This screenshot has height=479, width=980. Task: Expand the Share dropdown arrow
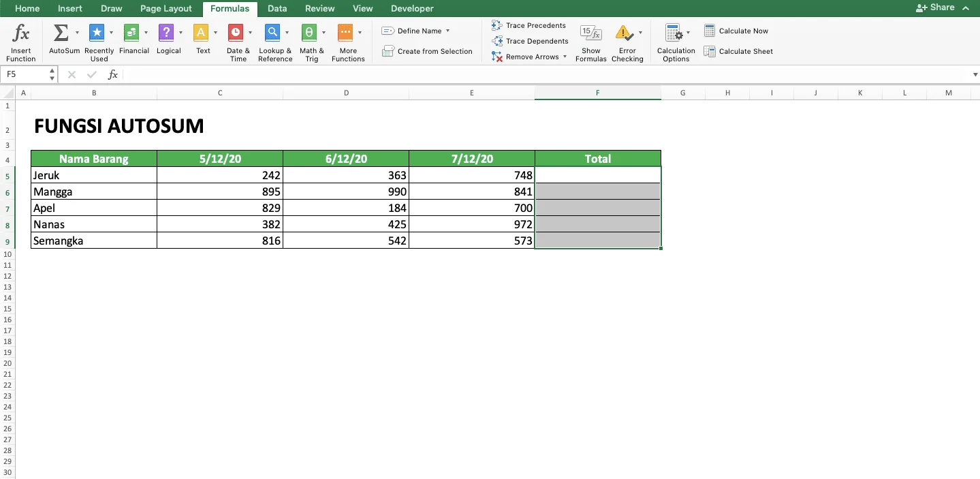coord(964,7)
